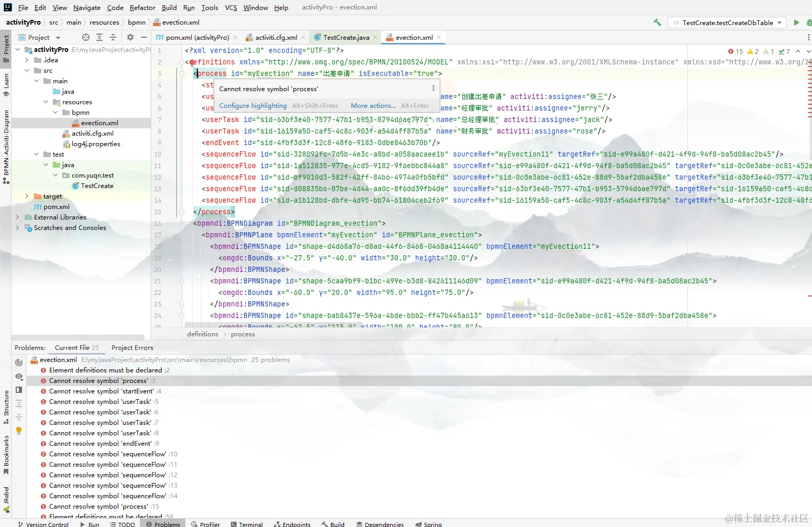Collapse the activityPro project root node
The width and height of the screenshot is (812, 527).
click(17, 49)
